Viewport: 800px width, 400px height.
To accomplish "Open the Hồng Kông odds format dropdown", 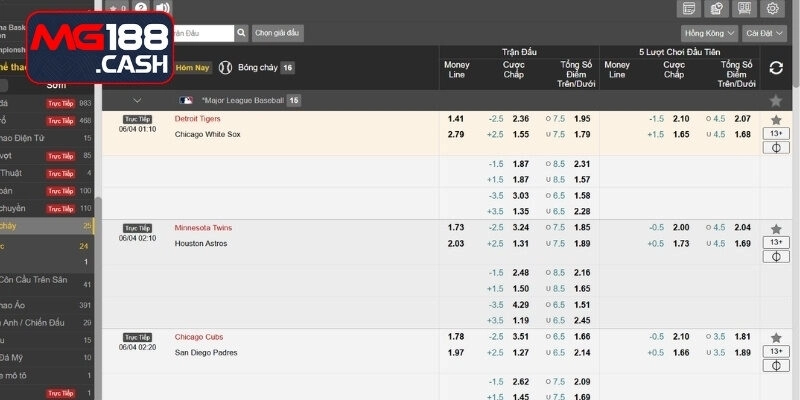I will (x=709, y=33).
